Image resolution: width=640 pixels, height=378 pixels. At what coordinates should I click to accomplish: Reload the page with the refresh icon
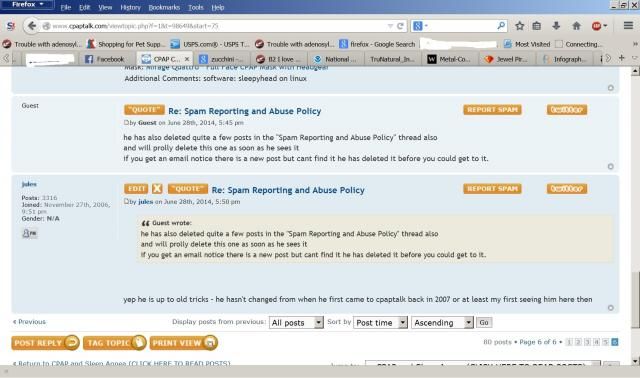tap(400, 26)
